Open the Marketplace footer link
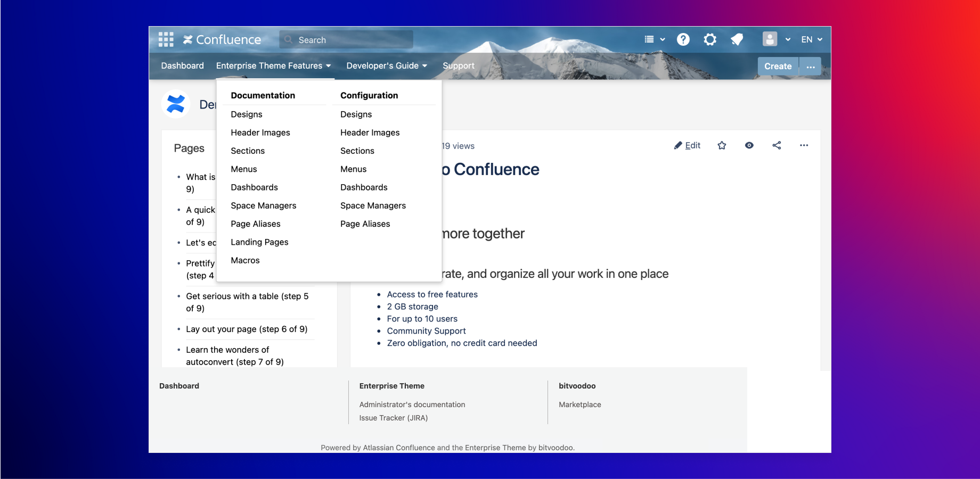The image size is (980, 479). [x=580, y=404]
